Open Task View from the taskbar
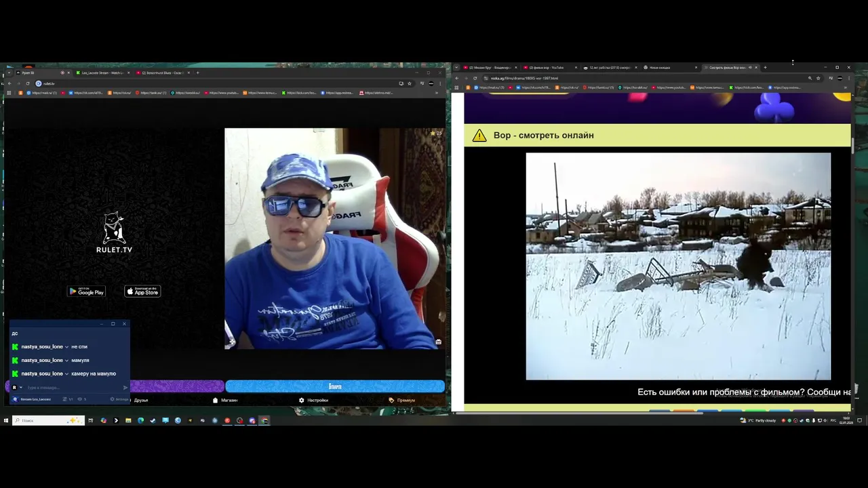868x488 pixels. pos(90,421)
